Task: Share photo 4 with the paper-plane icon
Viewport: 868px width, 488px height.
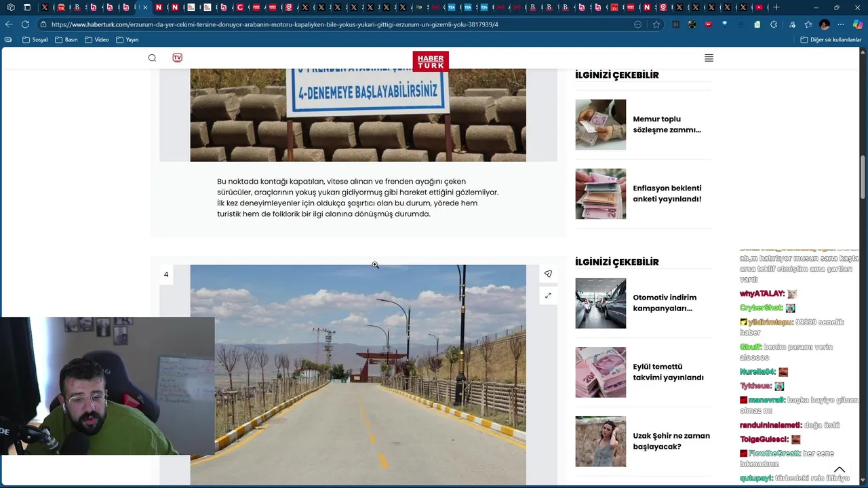Action: tap(548, 274)
